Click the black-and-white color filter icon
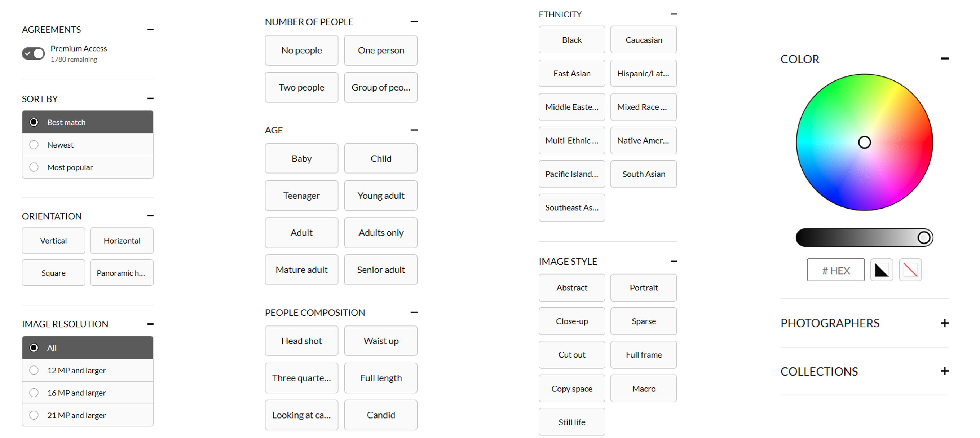The width and height of the screenshot is (980, 438). click(x=882, y=270)
